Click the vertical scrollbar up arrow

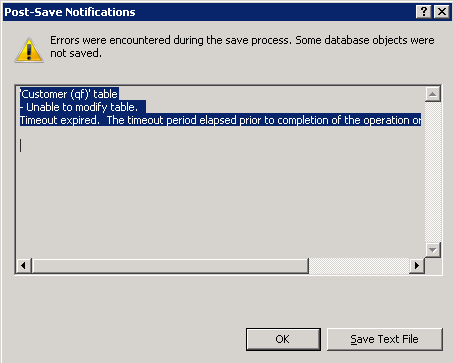click(x=433, y=94)
